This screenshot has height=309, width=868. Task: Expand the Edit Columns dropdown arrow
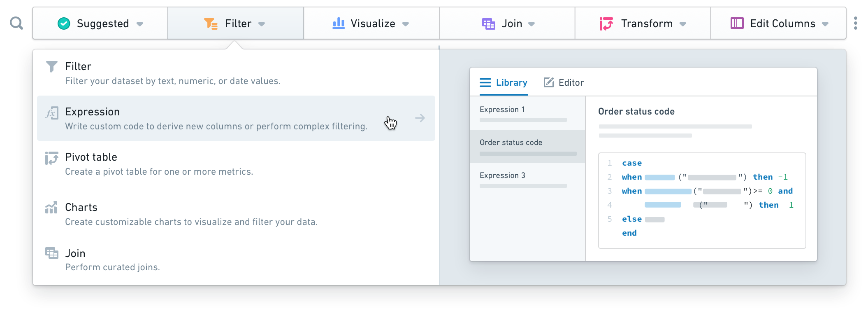pyautogui.click(x=825, y=24)
